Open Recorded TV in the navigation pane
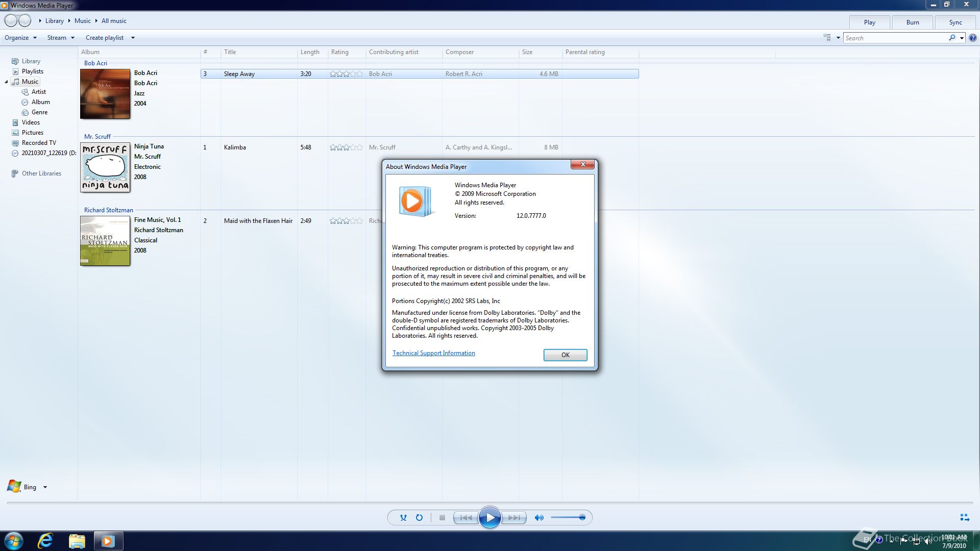Viewport: 980px width, 551px height. point(39,143)
